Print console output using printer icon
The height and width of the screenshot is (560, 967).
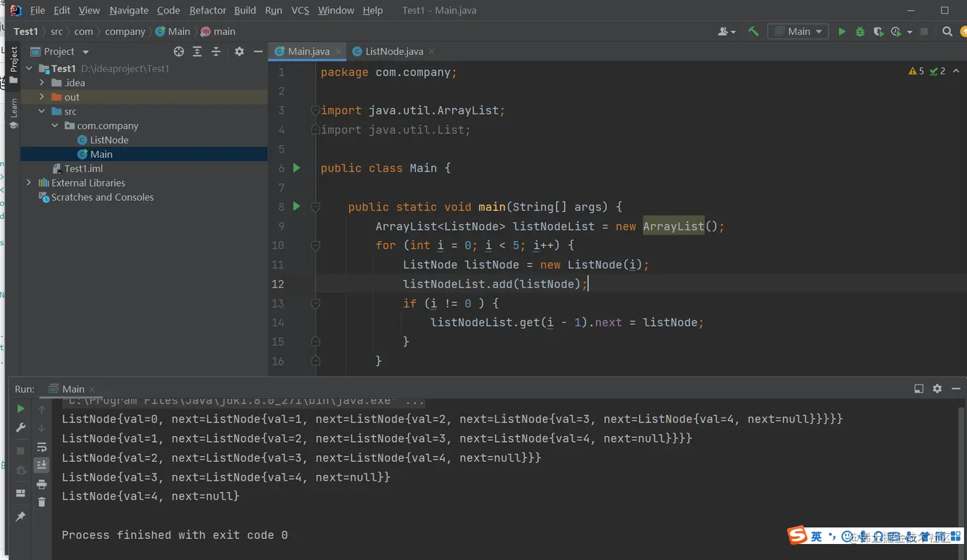[x=42, y=484]
